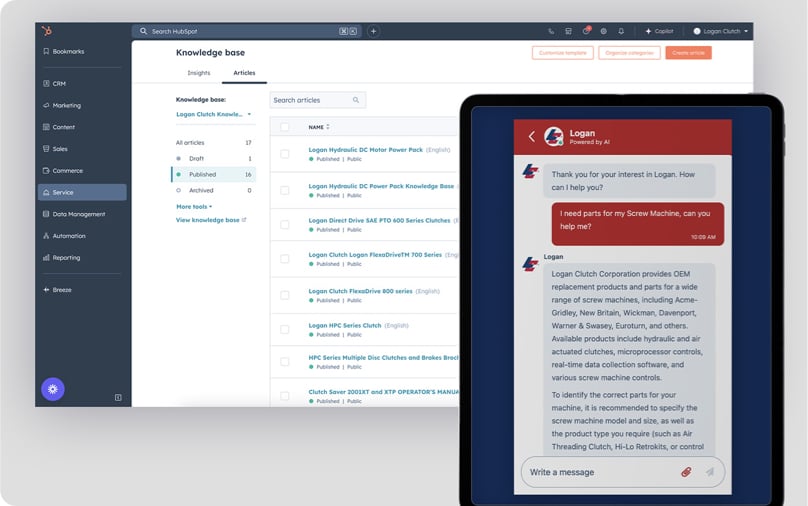This screenshot has width=808, height=506.
Task: Open the View knowledge base link
Action: pyautogui.click(x=210, y=220)
